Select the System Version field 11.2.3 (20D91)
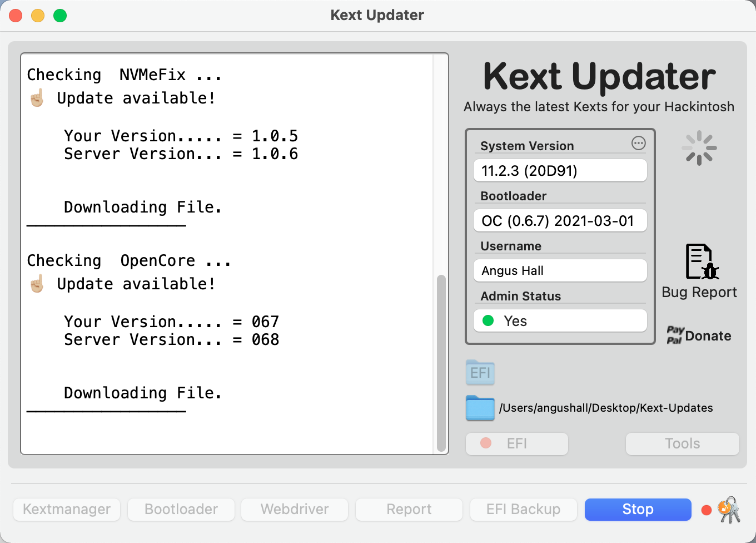This screenshot has height=543, width=756. click(560, 170)
